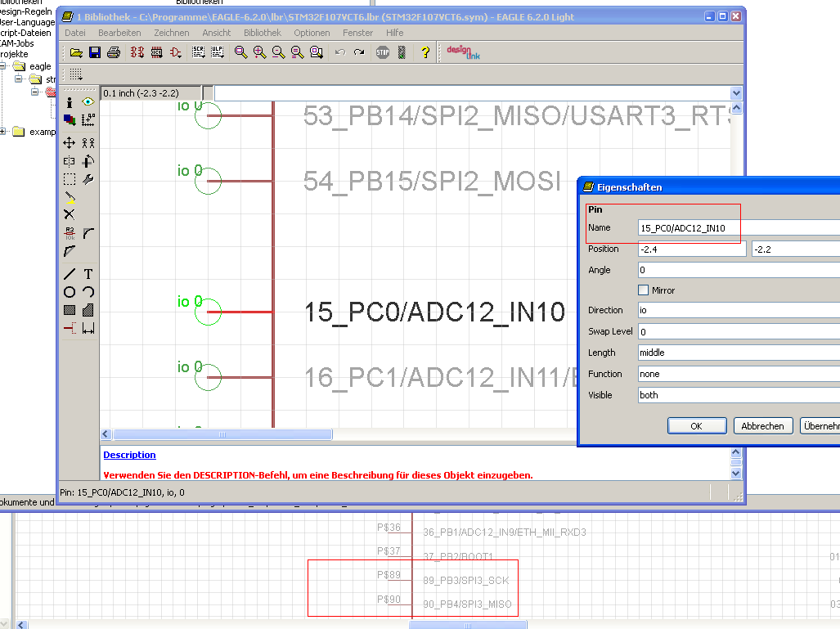Select the Paste brush tool
The image size is (840, 629).
point(69,197)
